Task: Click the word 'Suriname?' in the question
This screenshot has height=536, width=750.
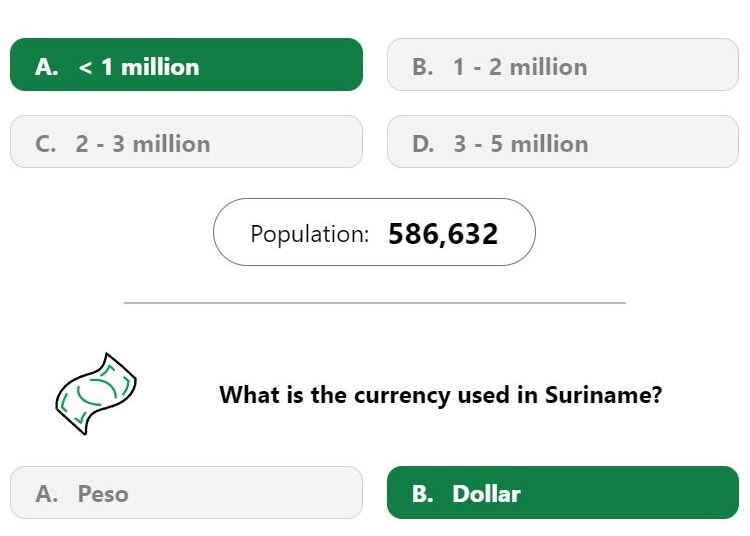Action: tap(604, 395)
